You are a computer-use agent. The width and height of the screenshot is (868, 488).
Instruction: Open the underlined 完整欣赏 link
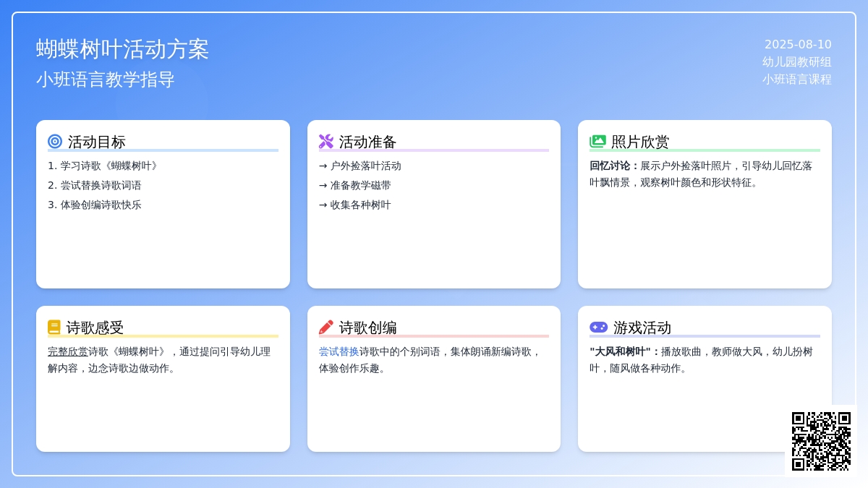[68, 351]
